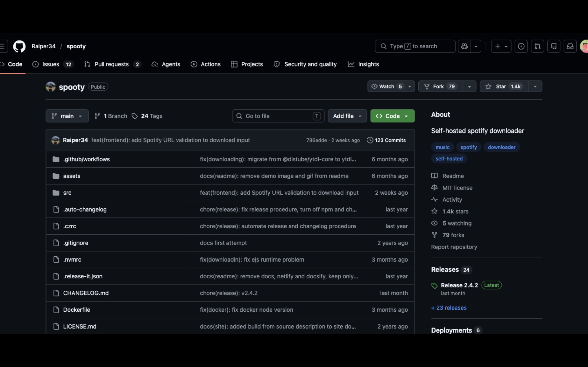
Task: Open the chore(release): v2.4.2 commit message
Action: click(229, 293)
